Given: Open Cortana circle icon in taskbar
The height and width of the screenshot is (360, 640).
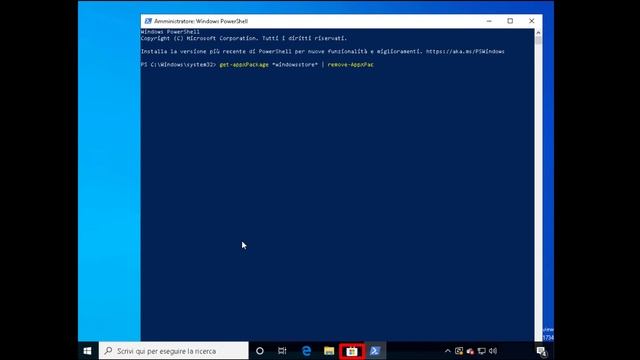Looking at the screenshot, I should (x=260, y=351).
